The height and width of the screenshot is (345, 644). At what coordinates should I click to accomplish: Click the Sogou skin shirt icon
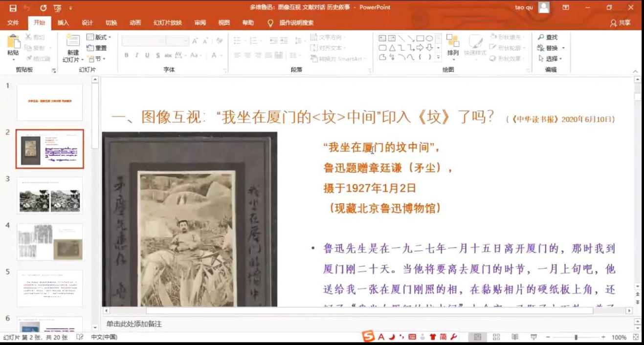tap(433, 337)
